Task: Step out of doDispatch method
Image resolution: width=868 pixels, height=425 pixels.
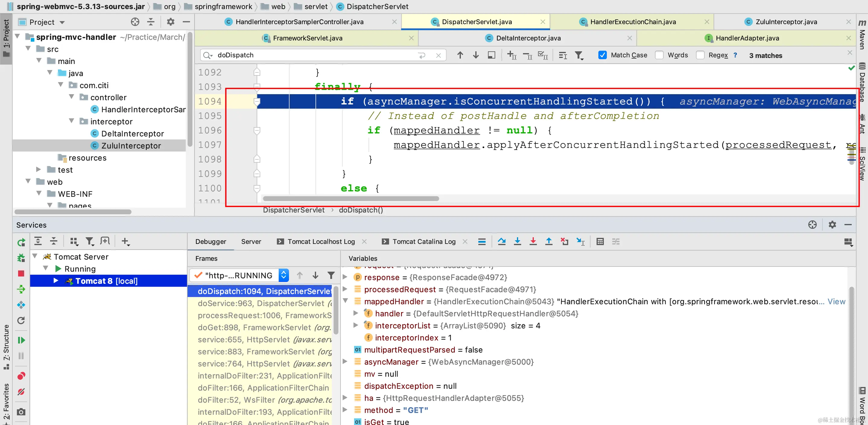Action: [549, 241]
